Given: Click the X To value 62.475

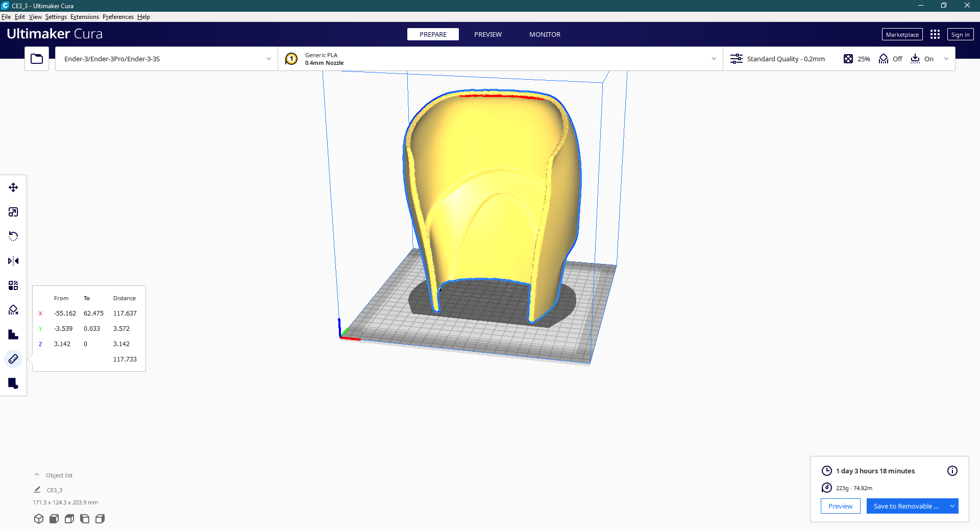Looking at the screenshot, I should pos(93,313).
